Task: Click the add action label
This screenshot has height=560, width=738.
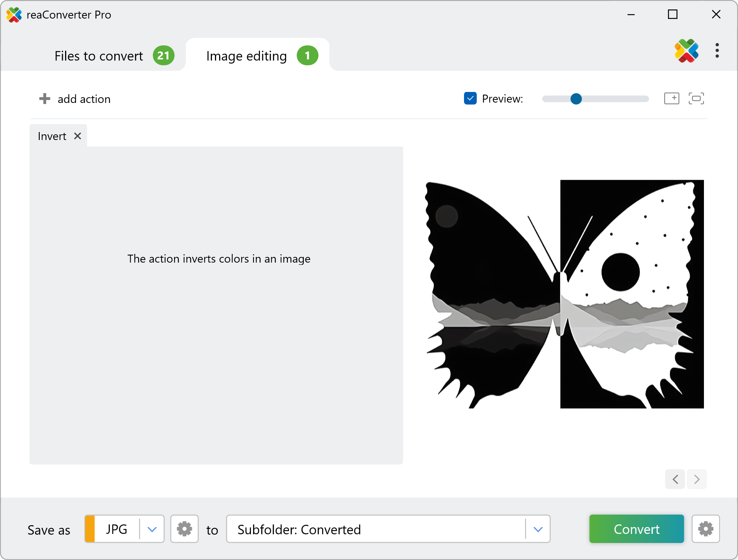Action: click(x=84, y=99)
